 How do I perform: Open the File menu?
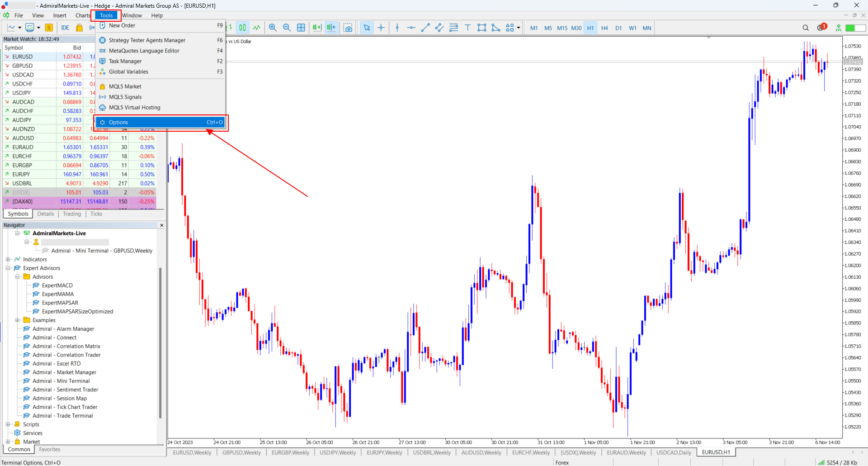click(19, 15)
